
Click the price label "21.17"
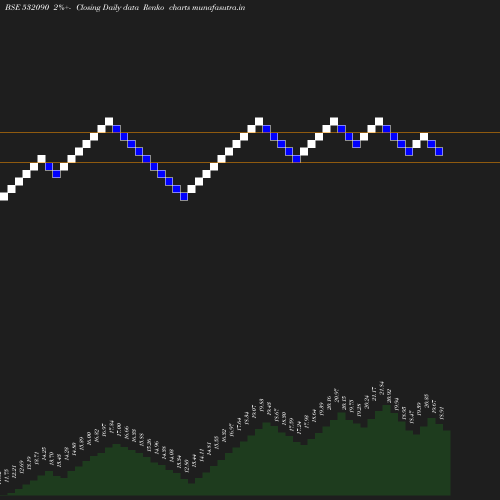coord(374,394)
